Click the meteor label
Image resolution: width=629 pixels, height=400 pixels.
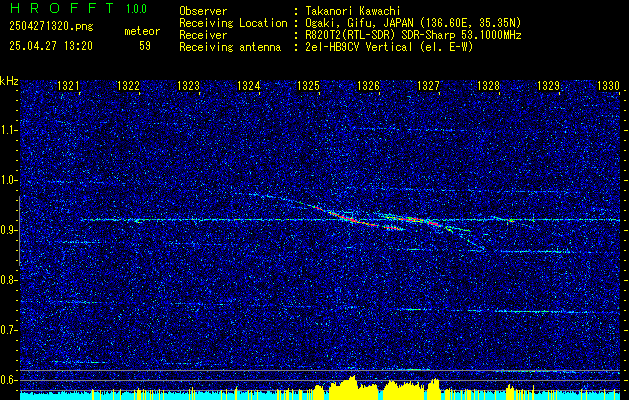tap(142, 31)
